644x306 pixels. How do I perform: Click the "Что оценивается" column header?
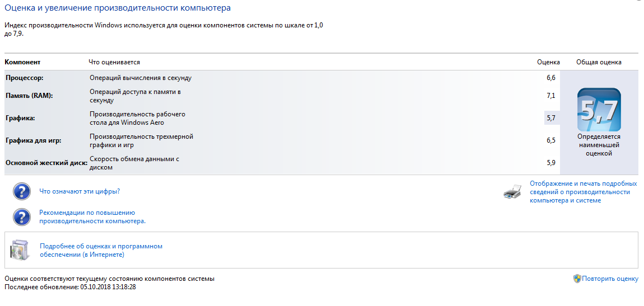(x=114, y=62)
